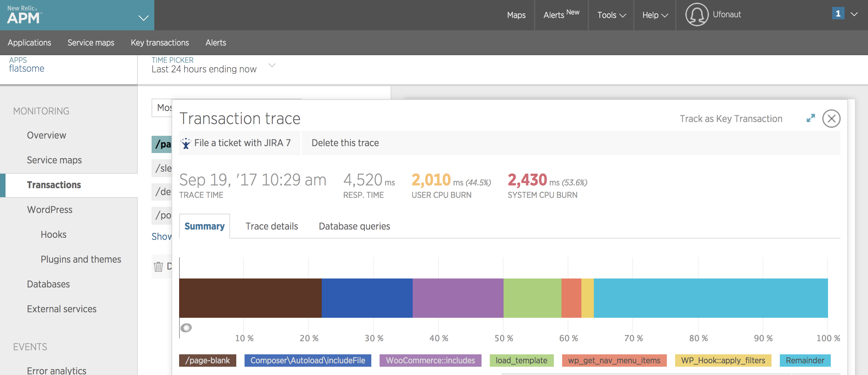
Task: Select Transactions in the sidebar
Action: click(54, 185)
